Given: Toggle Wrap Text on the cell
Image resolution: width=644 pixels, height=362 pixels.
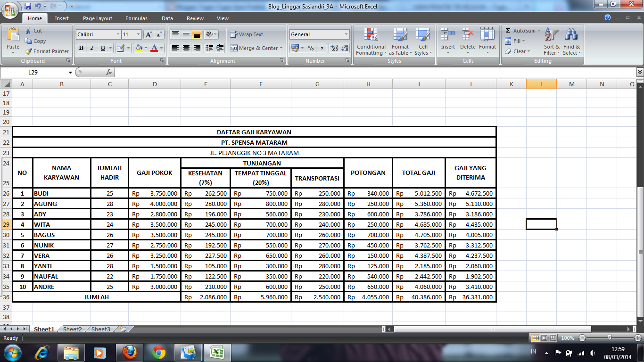Looking at the screenshot, I should 247,34.
